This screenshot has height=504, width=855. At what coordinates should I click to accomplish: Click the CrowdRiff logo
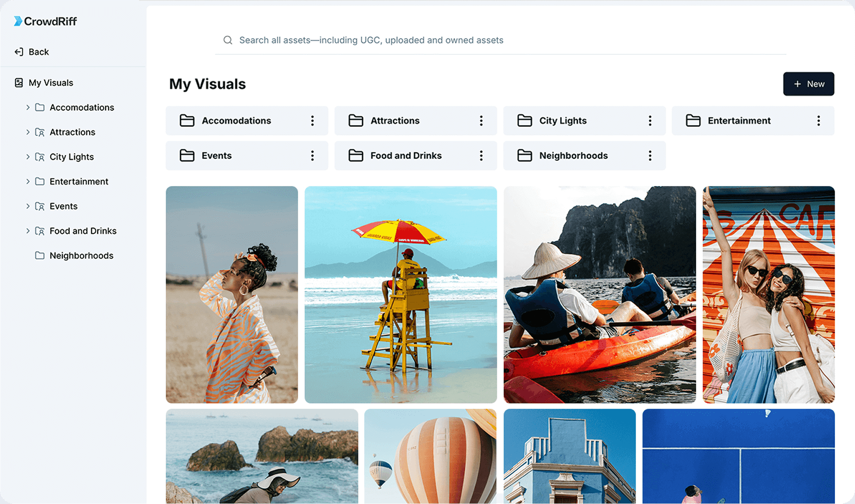(45, 21)
